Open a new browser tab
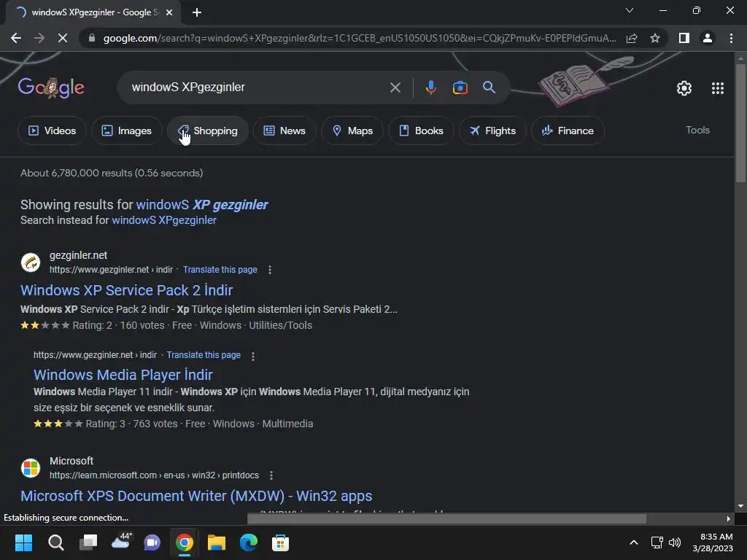Viewport: 747px width, 560px height. pyautogui.click(x=197, y=12)
